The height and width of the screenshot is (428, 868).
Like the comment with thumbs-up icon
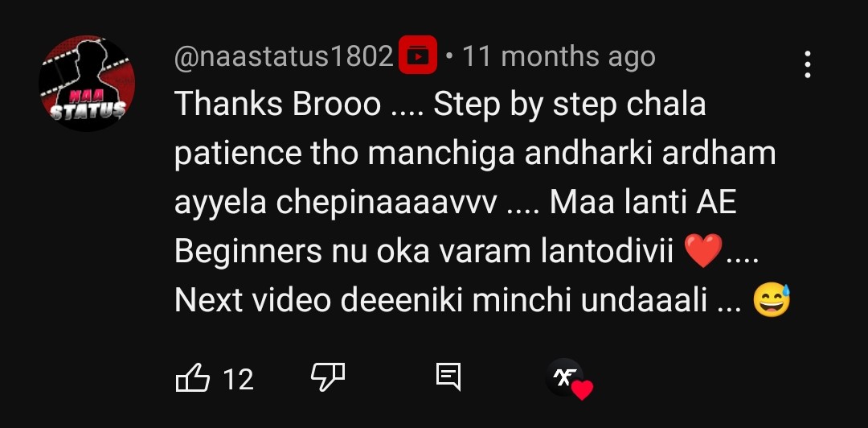click(193, 377)
